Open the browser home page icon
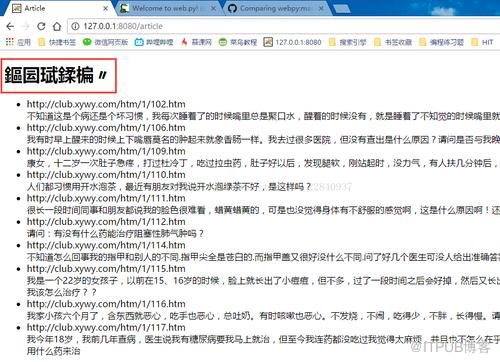The height and width of the screenshot is (362, 500). 57,26
